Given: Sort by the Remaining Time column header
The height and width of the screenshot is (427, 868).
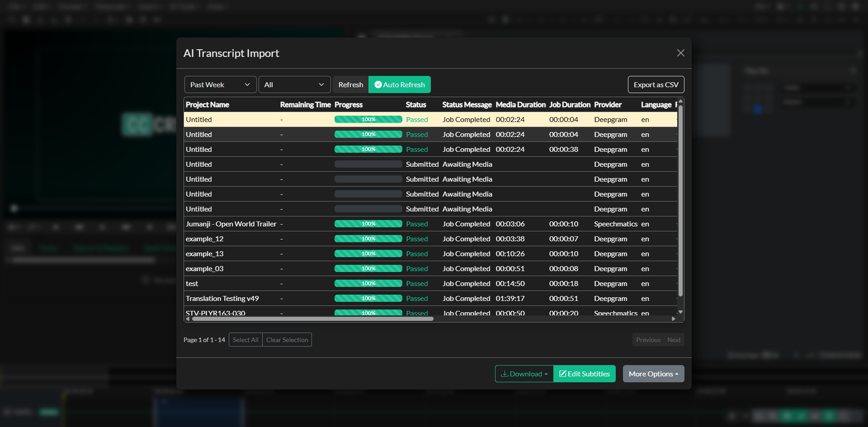Looking at the screenshot, I should (x=306, y=104).
